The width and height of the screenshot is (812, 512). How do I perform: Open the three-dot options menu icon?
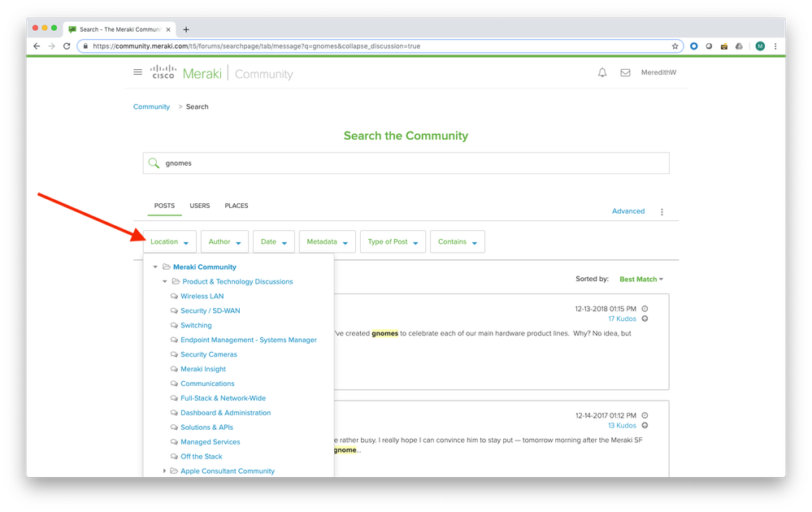[x=662, y=212]
